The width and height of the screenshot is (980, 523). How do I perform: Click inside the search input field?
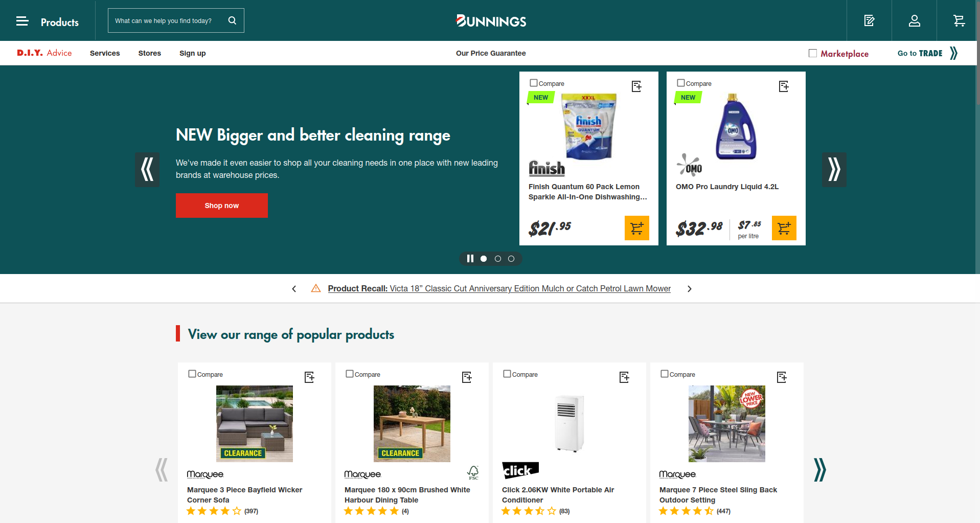coord(164,20)
